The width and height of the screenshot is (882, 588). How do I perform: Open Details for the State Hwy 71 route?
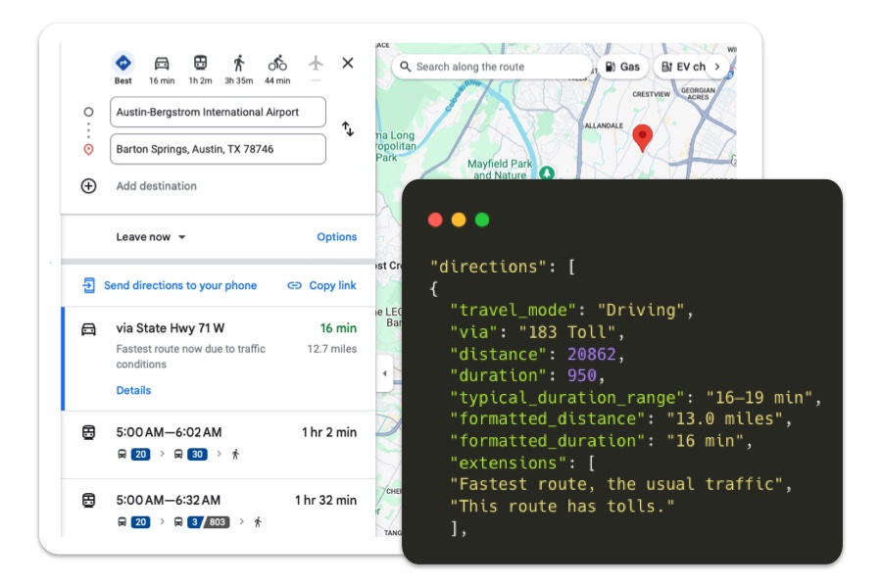click(133, 390)
